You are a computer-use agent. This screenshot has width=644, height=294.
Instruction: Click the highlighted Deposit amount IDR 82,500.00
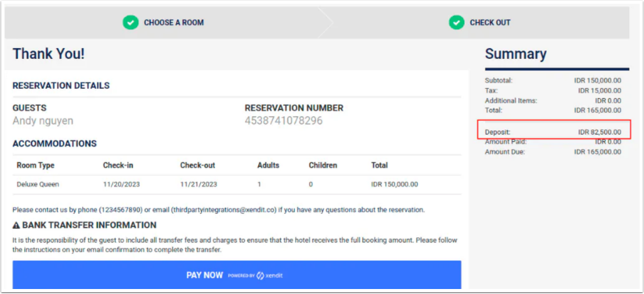(x=600, y=132)
